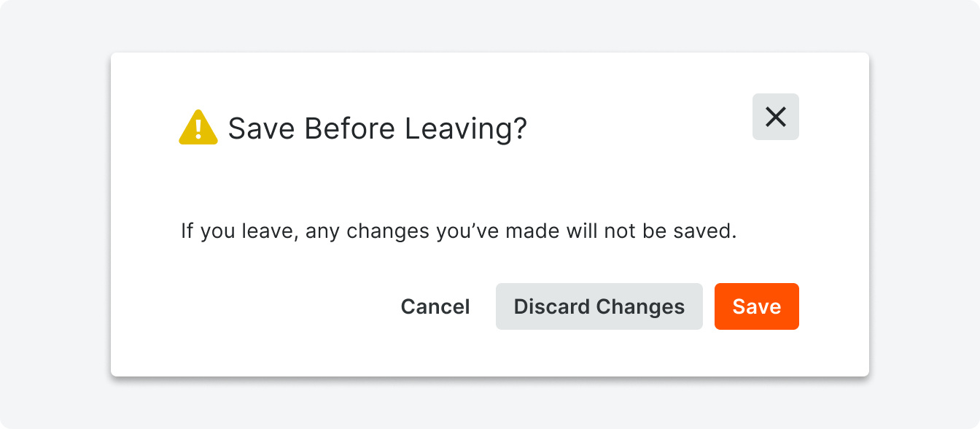Select the gray Discard Changes button
Image resolution: width=980 pixels, height=429 pixels.
[599, 306]
